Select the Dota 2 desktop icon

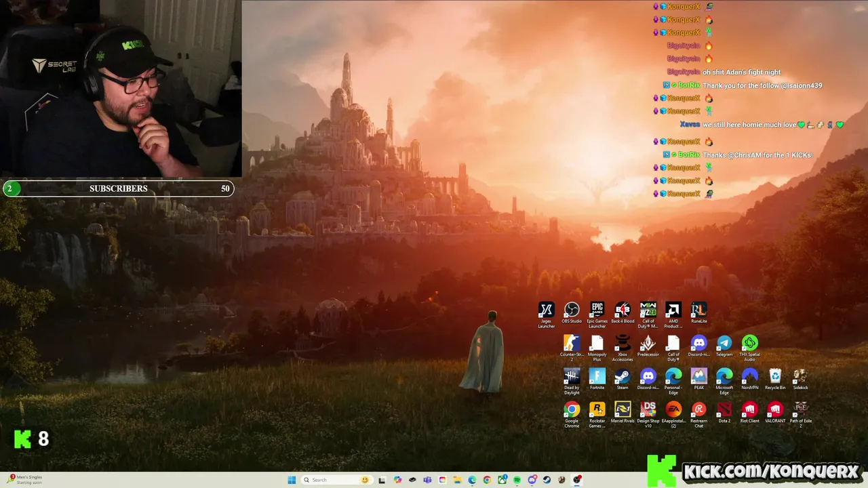[724, 413]
